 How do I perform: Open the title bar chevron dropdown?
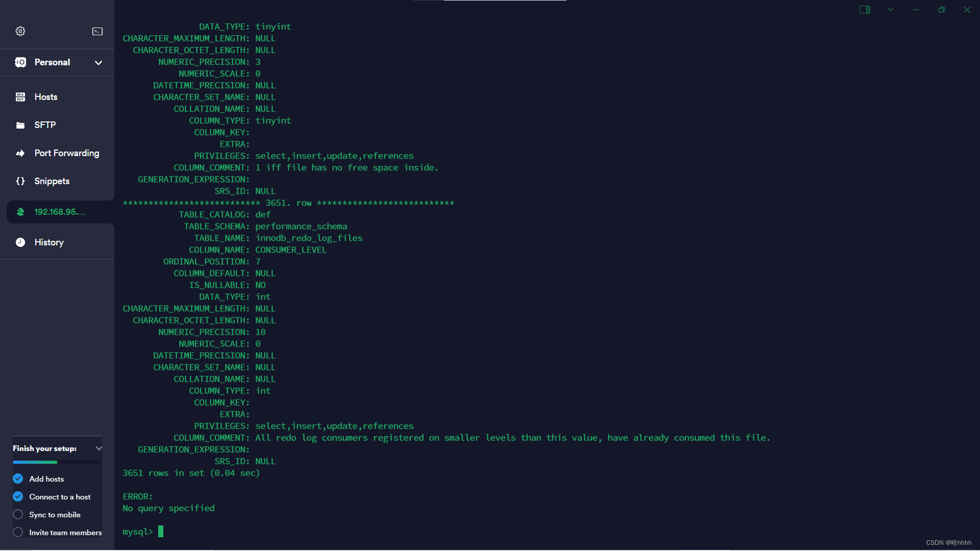(x=891, y=10)
